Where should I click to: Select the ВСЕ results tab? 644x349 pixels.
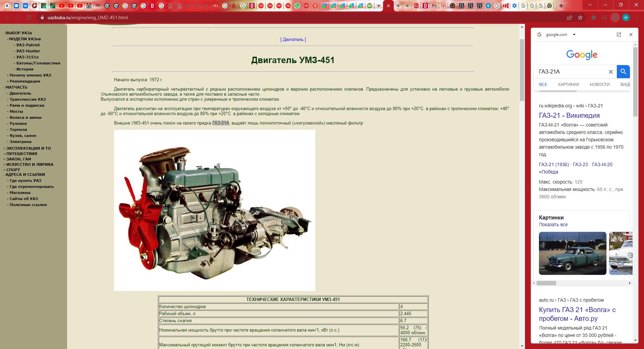543,85
